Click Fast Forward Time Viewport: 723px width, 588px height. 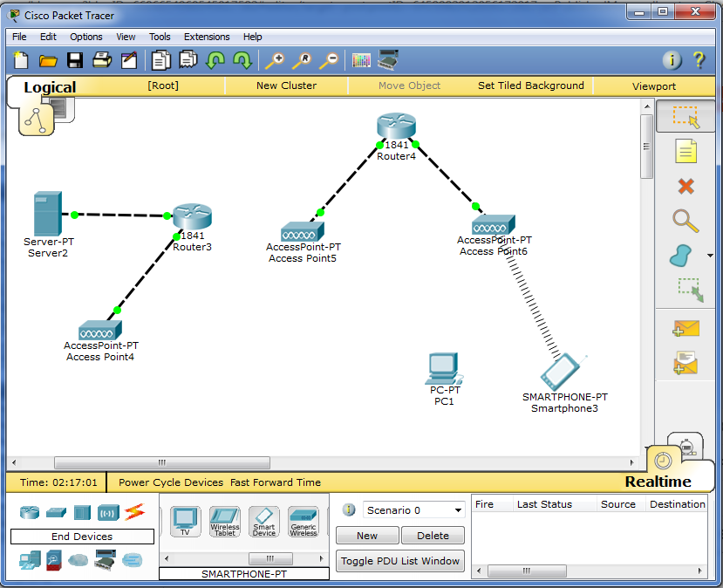(276, 482)
